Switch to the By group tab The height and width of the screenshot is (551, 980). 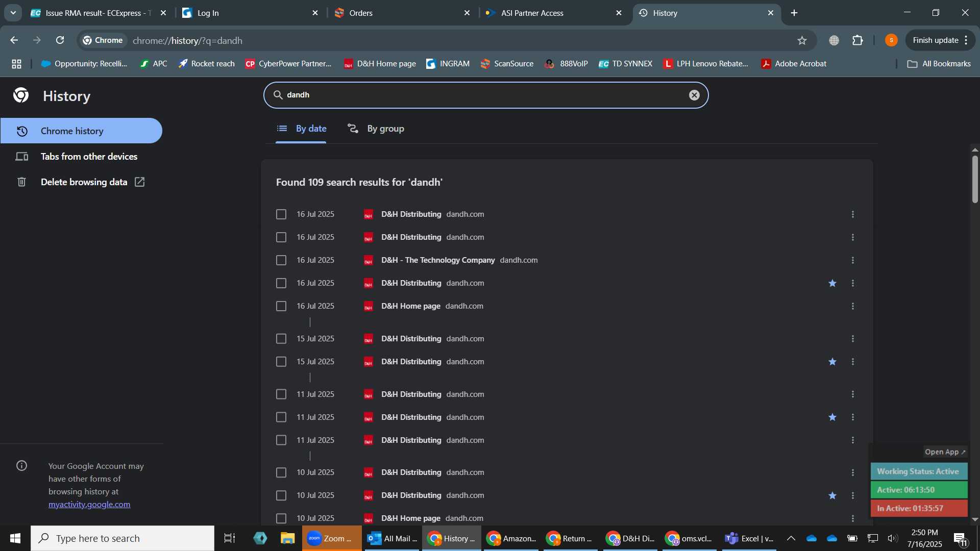tap(376, 129)
